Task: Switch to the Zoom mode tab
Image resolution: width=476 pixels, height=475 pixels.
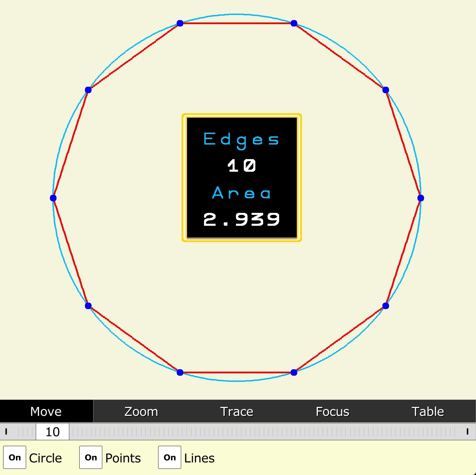Action: [141, 411]
